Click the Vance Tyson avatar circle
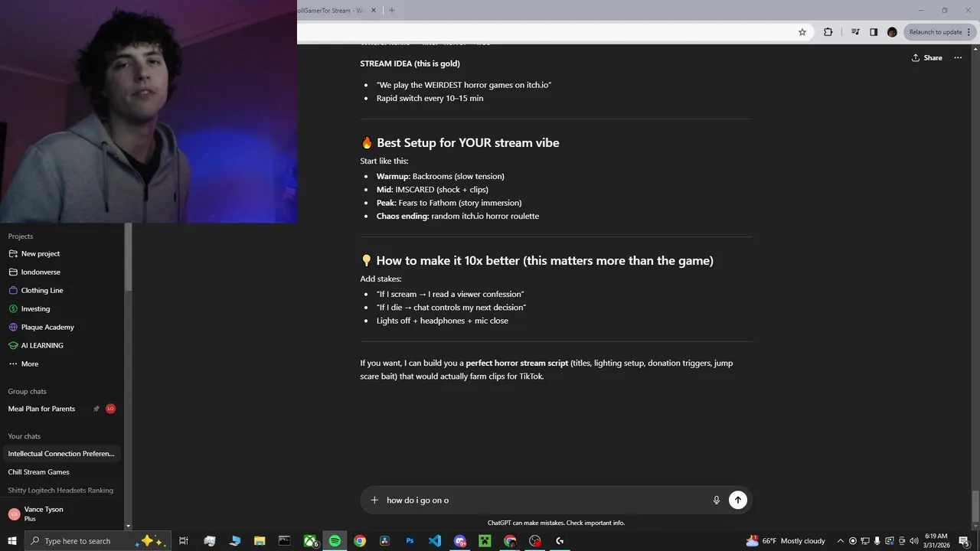 click(14, 514)
